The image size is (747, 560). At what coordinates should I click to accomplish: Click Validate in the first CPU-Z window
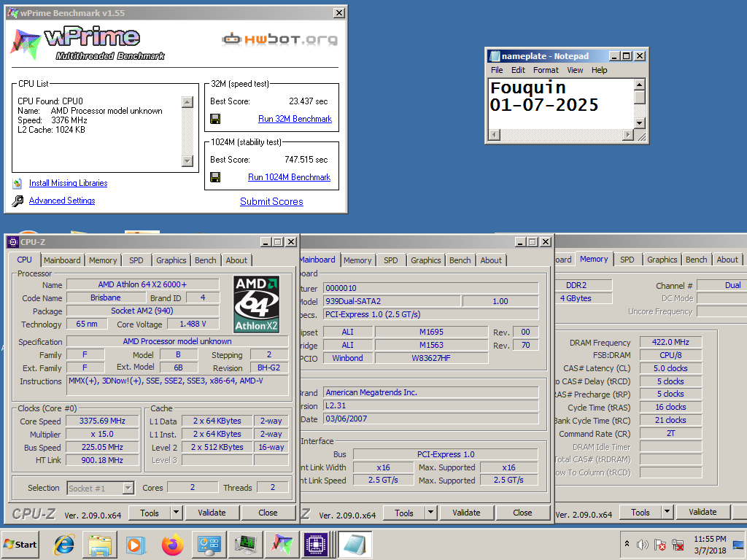212,513
